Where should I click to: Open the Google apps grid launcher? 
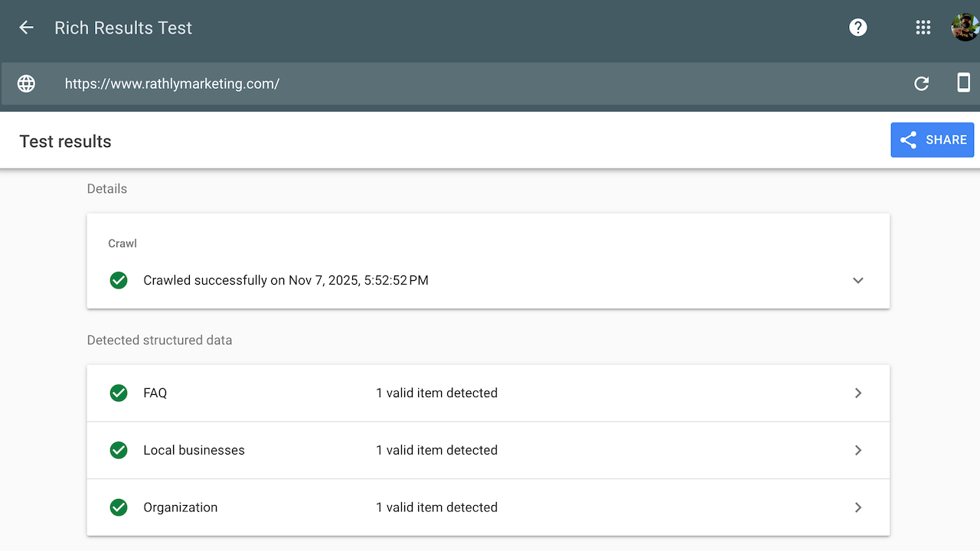coord(923,28)
